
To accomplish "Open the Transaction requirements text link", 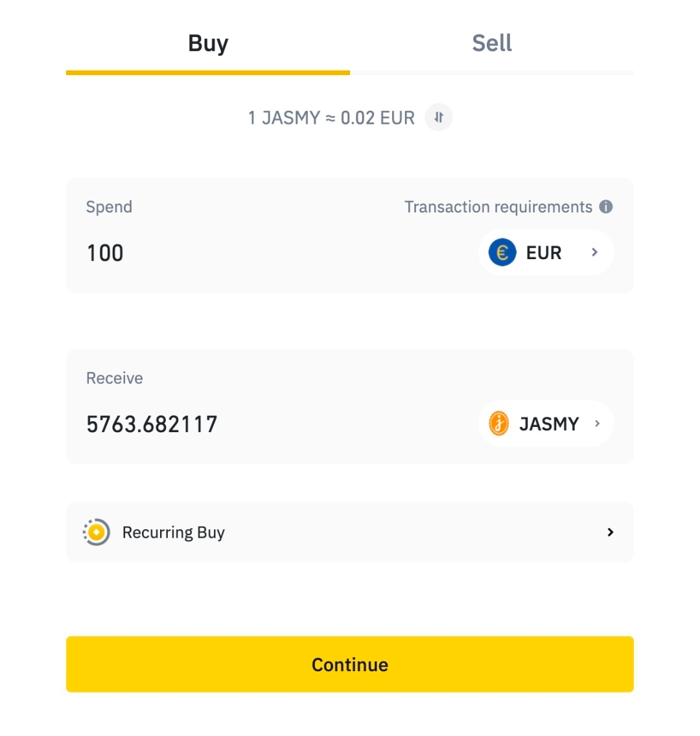I will [x=498, y=207].
